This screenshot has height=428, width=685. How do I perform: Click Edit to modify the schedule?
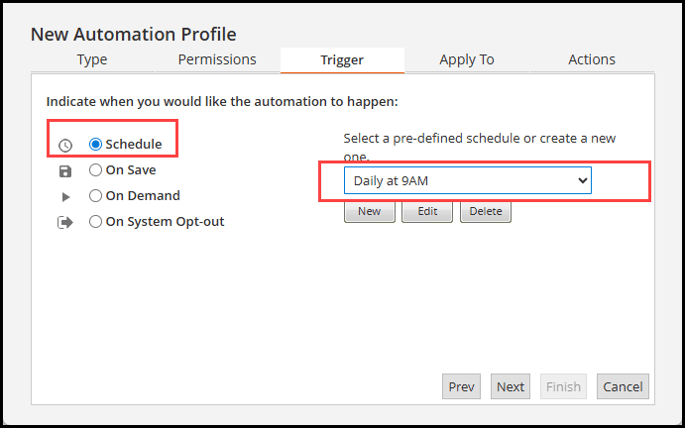click(x=427, y=211)
